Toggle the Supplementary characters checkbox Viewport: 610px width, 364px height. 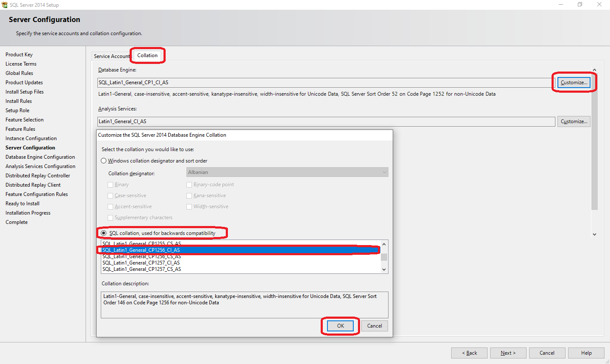click(111, 218)
